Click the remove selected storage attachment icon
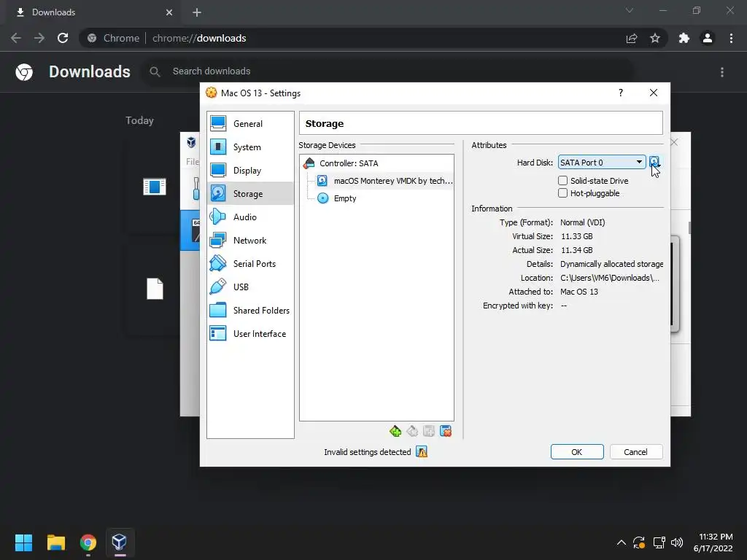747x560 pixels. click(x=446, y=432)
